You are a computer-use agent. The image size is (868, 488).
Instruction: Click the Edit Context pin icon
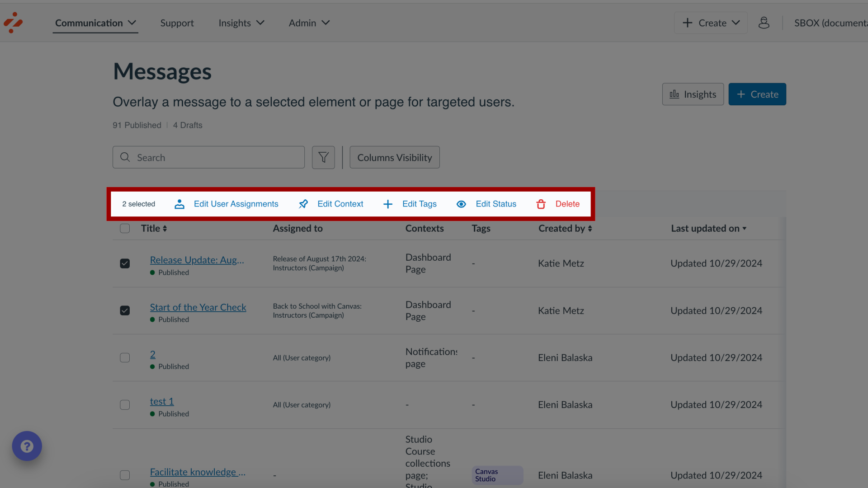coord(303,204)
